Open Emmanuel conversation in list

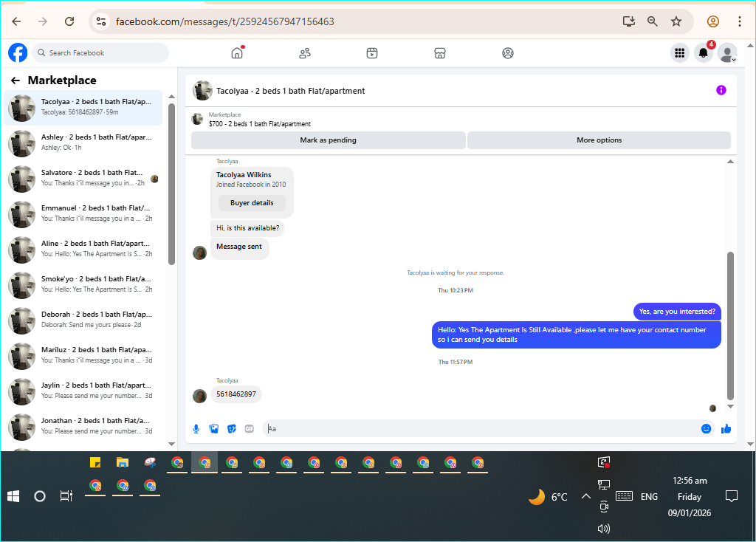tap(83, 213)
